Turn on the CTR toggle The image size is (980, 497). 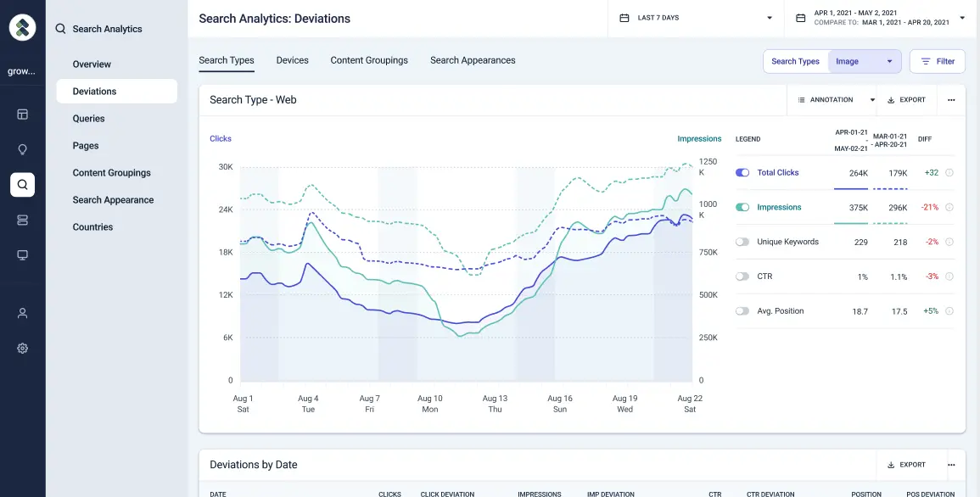pos(742,276)
